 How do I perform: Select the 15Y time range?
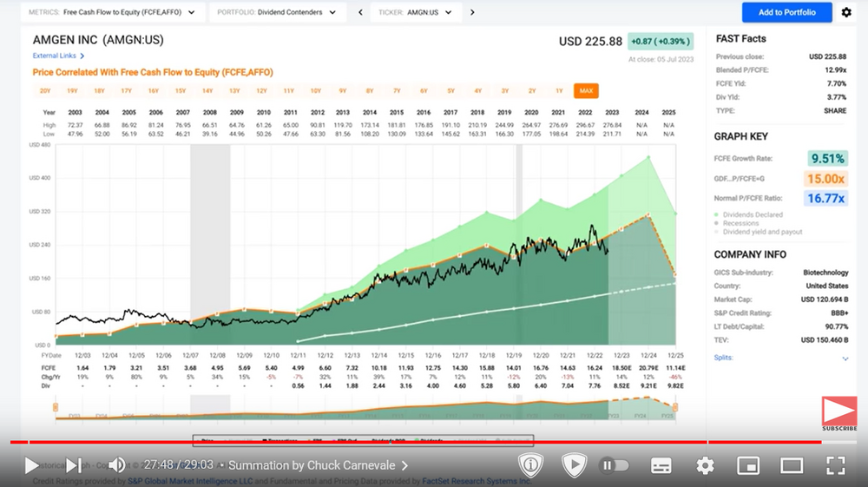[x=181, y=91]
